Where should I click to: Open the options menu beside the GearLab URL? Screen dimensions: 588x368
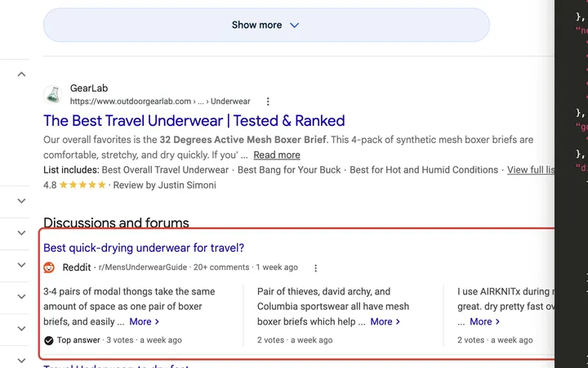click(x=268, y=101)
